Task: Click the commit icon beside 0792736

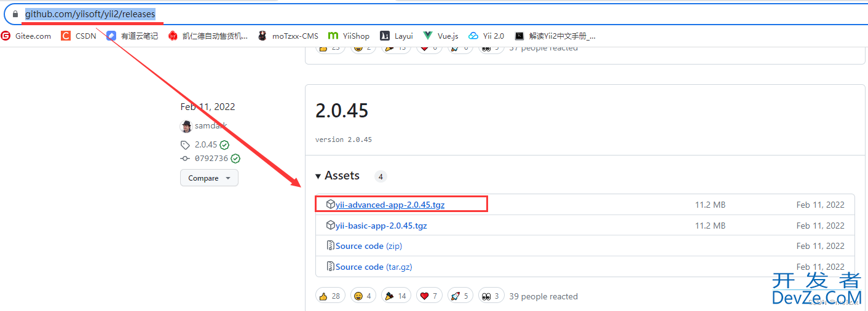Action: tap(185, 159)
